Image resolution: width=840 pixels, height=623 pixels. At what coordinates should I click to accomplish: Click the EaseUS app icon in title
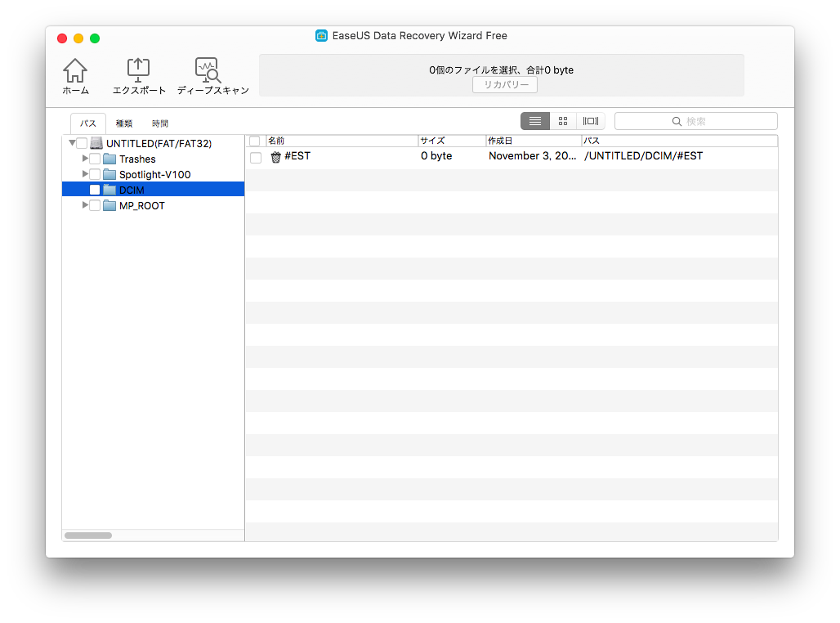pos(321,36)
